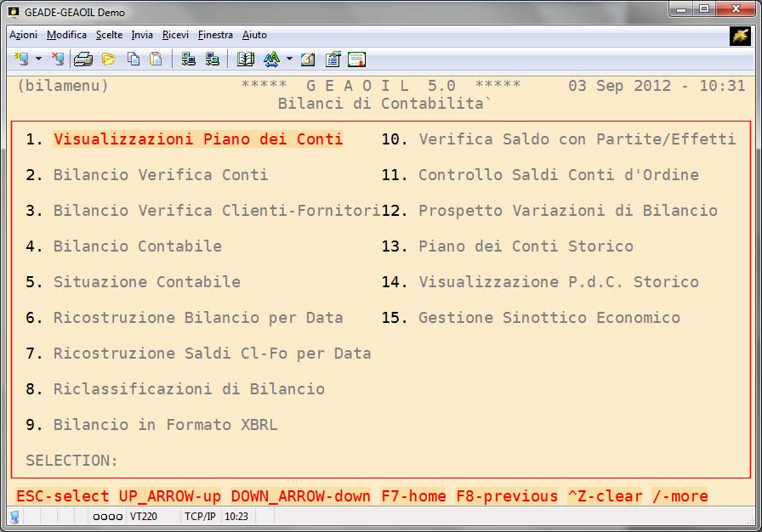Expand the new connection dropdown arrow
This screenshot has width=762, height=532.
coord(38,59)
